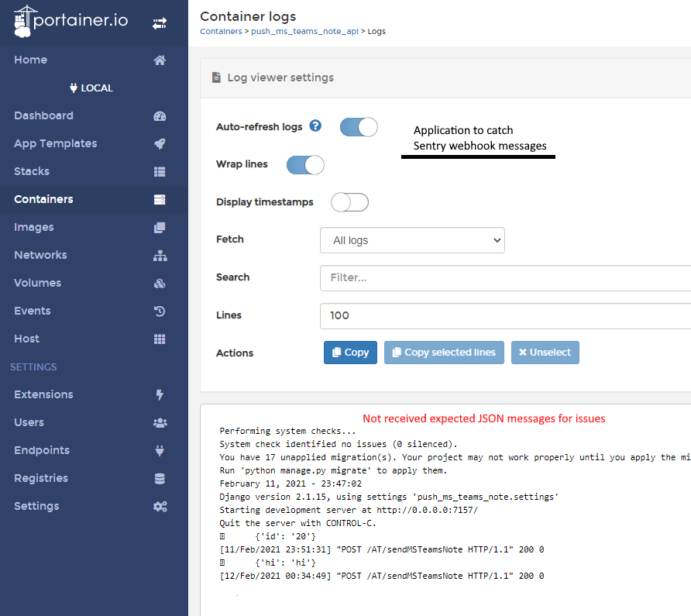Click the Log viewer settings document icon

(x=216, y=77)
